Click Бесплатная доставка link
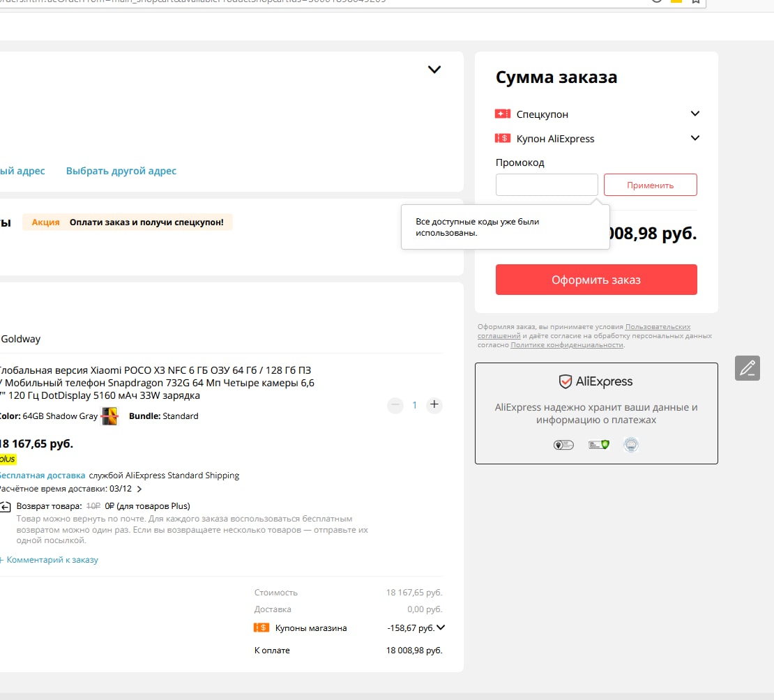Image resolution: width=774 pixels, height=700 pixels. pyautogui.click(x=43, y=475)
